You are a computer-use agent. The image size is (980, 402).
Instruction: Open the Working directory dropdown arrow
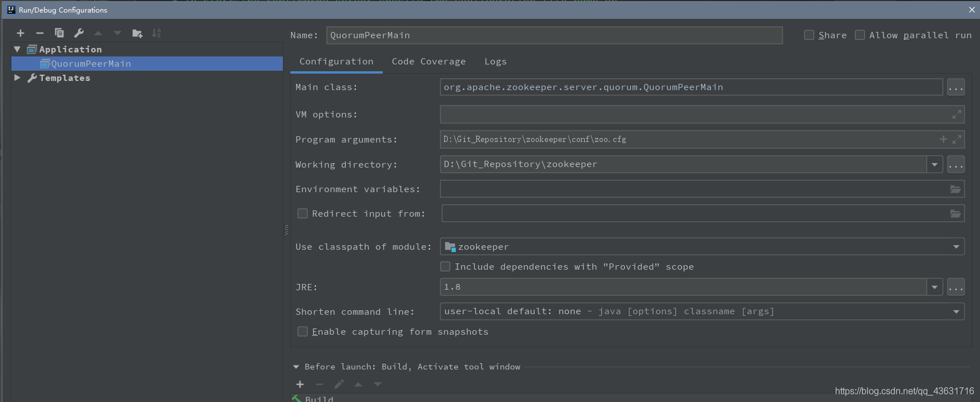[934, 164]
